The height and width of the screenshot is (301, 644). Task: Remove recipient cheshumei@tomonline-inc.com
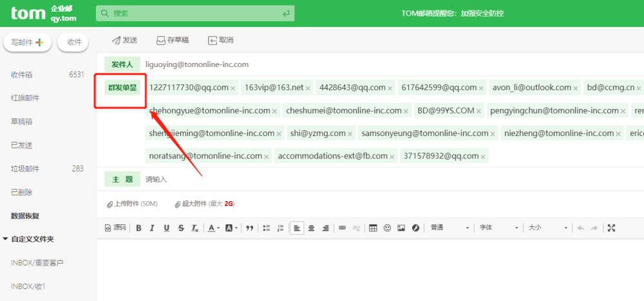pos(406,111)
